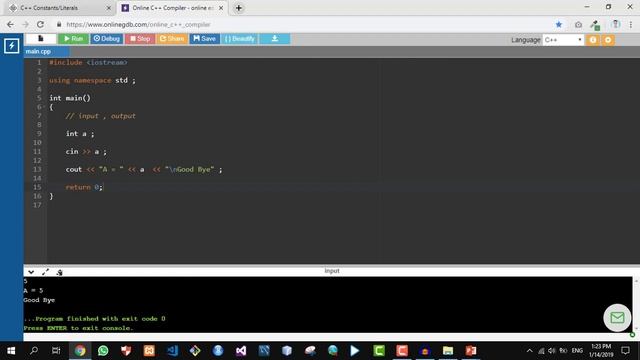Go forward in browser history
Image resolution: width=640 pixels, height=360 pixels.
pyautogui.click(x=25, y=24)
